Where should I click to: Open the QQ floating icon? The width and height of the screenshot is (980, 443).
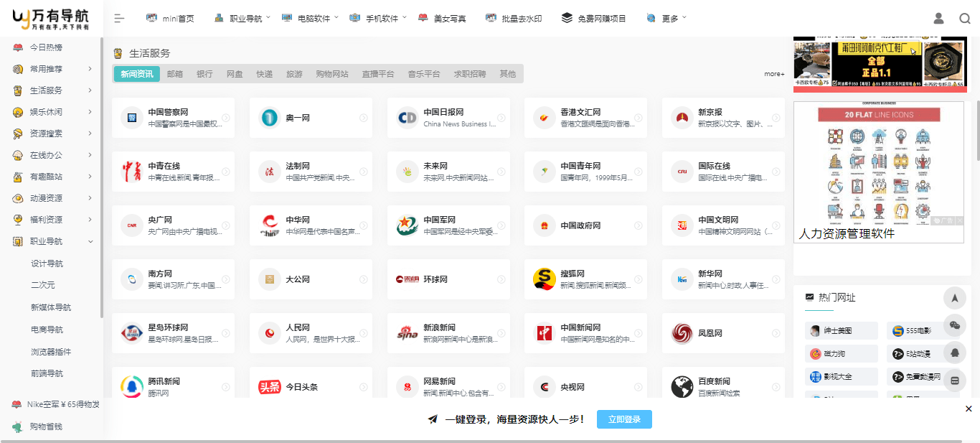[955, 353]
